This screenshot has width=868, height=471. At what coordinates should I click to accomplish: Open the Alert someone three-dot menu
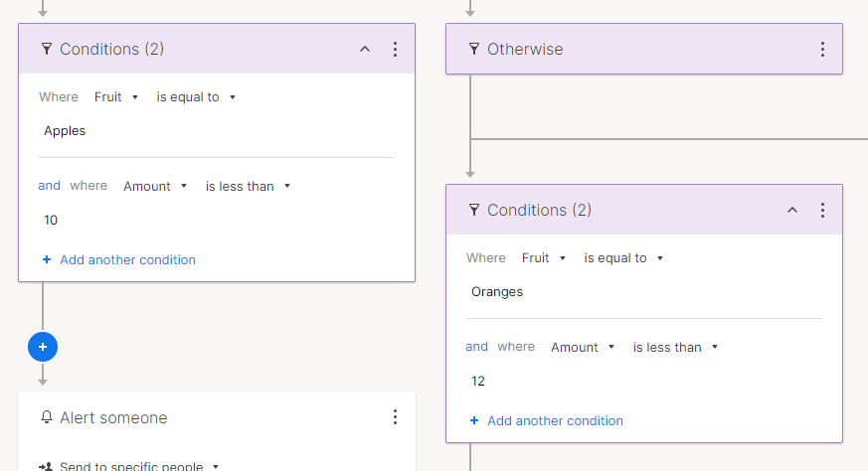[x=395, y=417]
